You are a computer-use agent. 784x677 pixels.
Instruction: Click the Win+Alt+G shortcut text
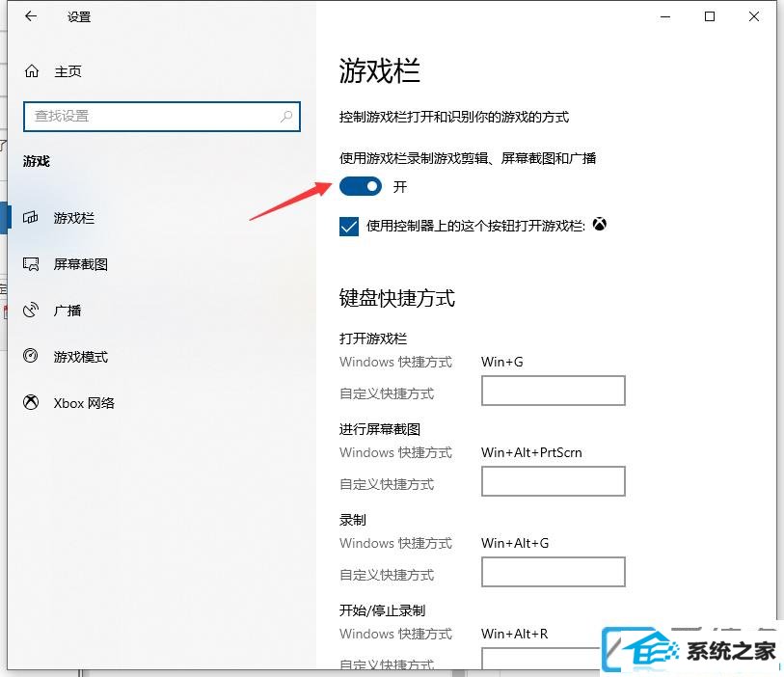pyautogui.click(x=515, y=543)
